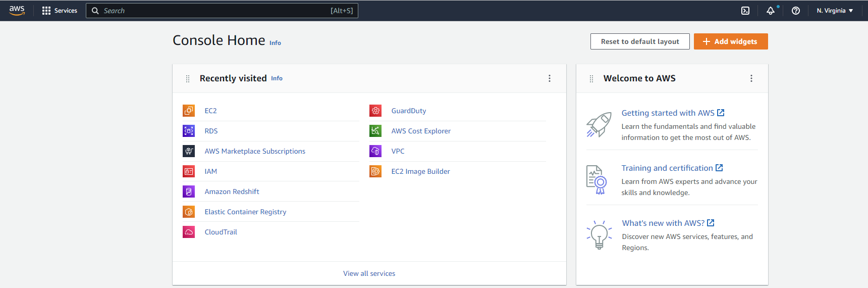868x288 pixels.
Task: Click the Amazon Redshift icon
Action: point(189,191)
